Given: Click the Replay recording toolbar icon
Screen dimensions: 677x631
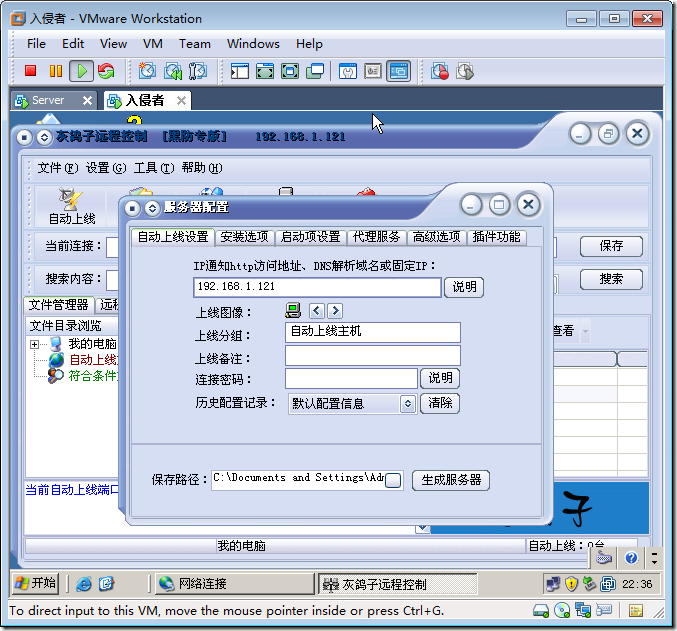Looking at the screenshot, I should click(x=465, y=71).
